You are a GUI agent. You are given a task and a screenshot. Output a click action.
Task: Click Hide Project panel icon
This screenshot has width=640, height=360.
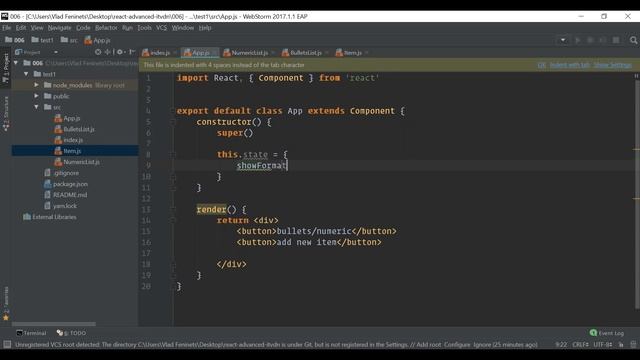point(132,52)
